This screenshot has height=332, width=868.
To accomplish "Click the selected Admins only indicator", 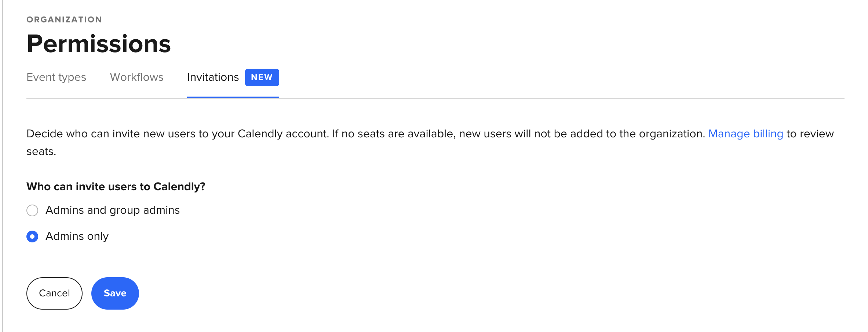I will (x=32, y=237).
